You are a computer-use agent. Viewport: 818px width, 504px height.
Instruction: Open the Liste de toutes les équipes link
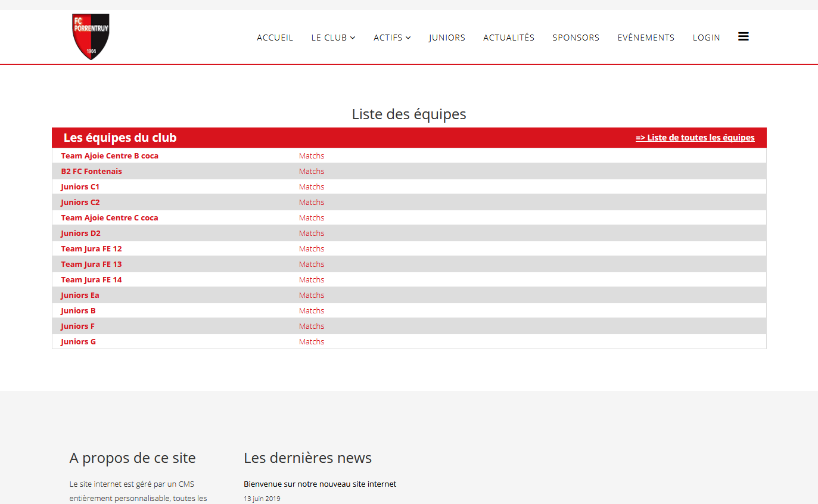tap(695, 138)
